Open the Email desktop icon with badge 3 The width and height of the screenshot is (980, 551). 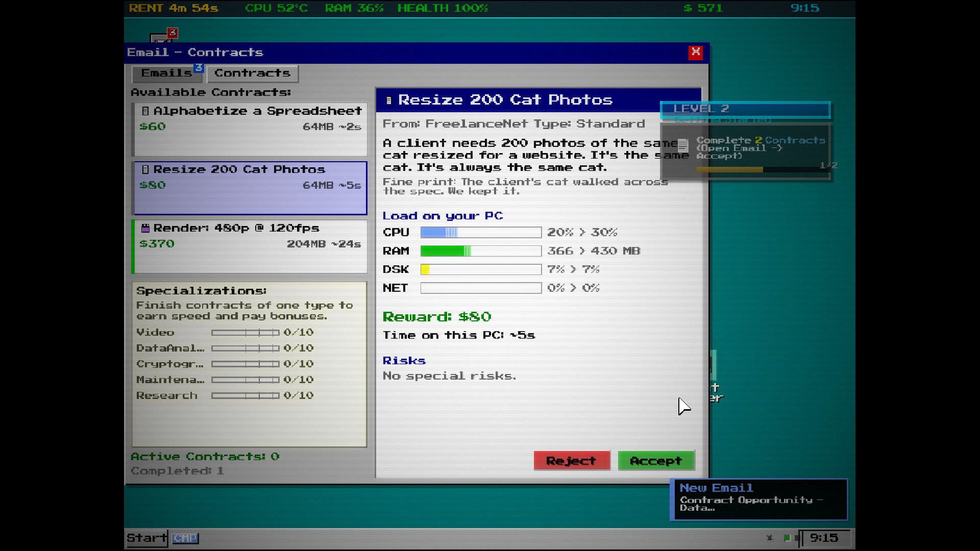(x=162, y=37)
